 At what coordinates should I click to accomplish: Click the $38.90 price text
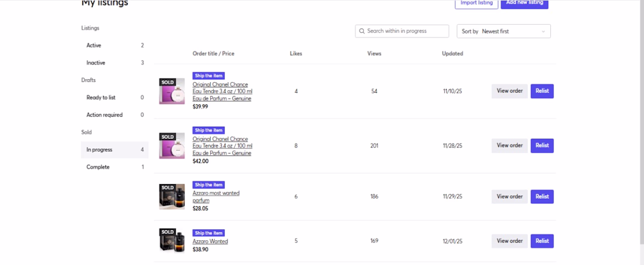pyautogui.click(x=200, y=249)
